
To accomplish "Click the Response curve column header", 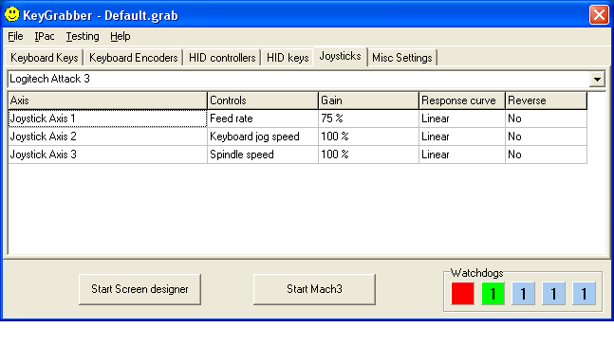I will [x=462, y=100].
